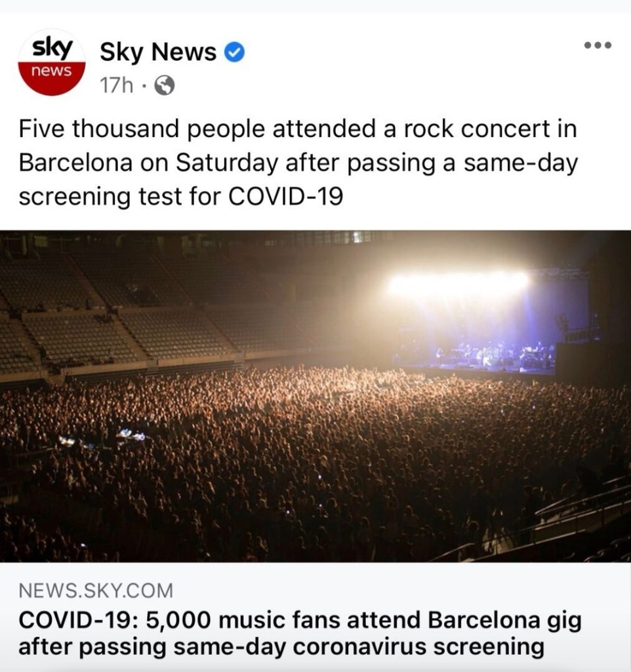The height and width of the screenshot is (672, 631).
Task: Select the caption text about five thousand people
Action: 298,163
